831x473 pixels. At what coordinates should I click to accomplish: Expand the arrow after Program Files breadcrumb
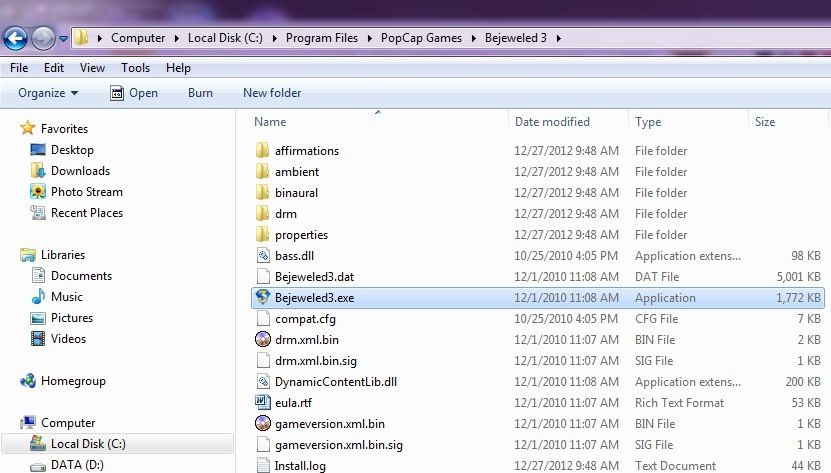tap(369, 38)
